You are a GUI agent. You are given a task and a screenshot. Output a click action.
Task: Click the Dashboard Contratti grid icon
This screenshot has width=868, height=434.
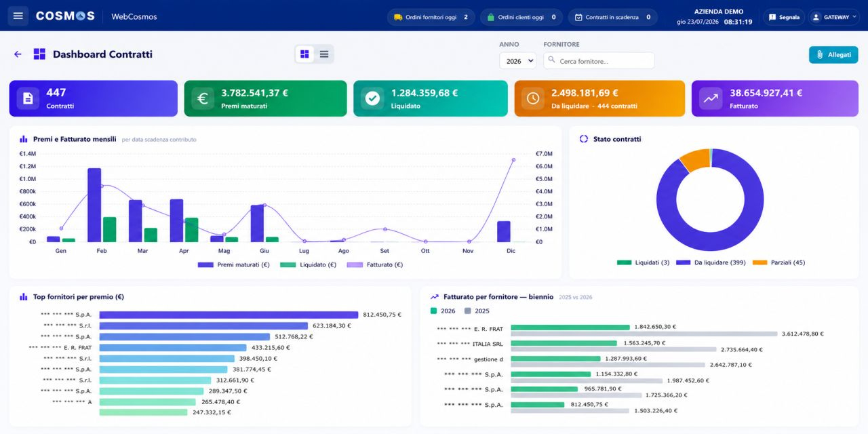tap(39, 54)
